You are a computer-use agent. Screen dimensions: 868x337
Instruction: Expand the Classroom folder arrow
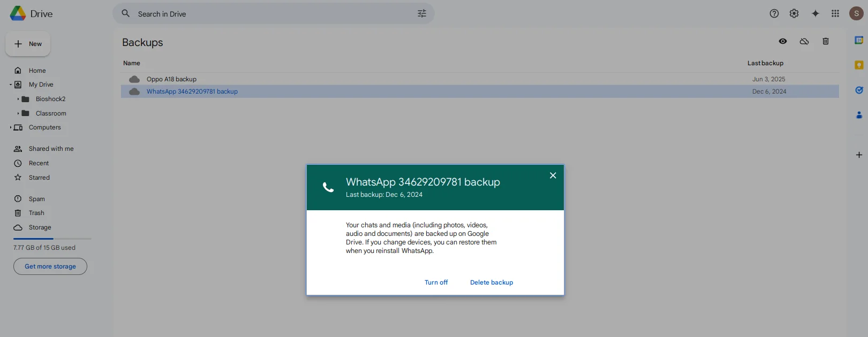click(18, 113)
